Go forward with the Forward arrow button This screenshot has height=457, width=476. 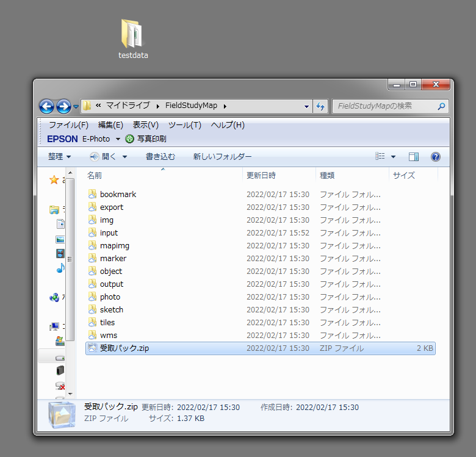click(x=63, y=106)
